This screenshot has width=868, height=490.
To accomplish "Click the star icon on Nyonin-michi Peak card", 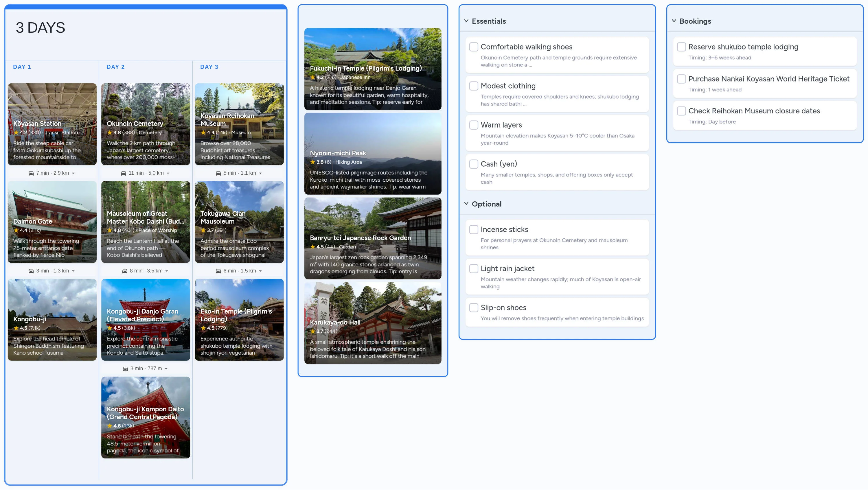I will 313,162.
